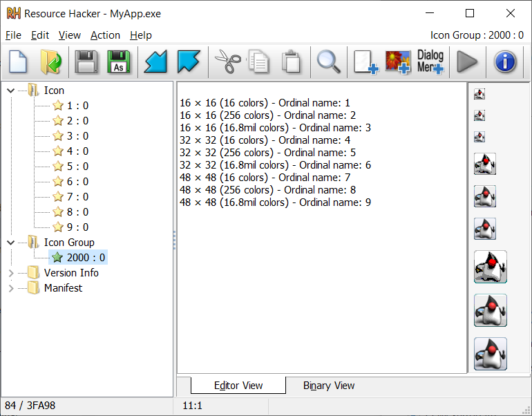Viewport: 532px width, 416px height.
Task: Open a file with the folder icon
Action: coord(51,62)
